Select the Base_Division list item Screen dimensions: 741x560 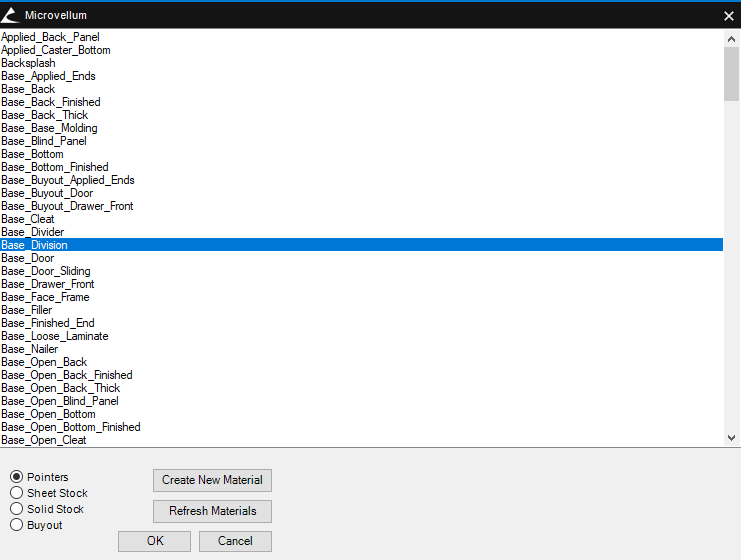pos(35,245)
